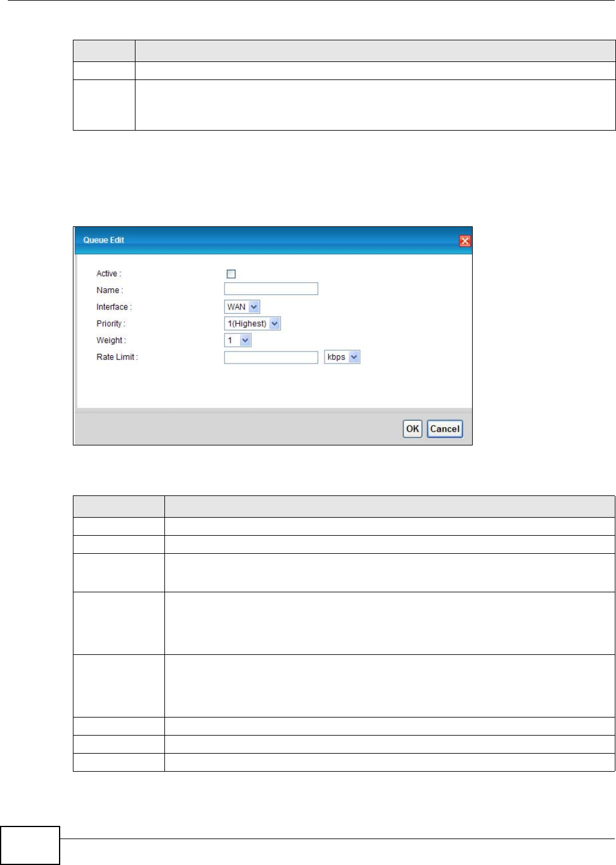Image resolution: width=616 pixels, height=865 pixels.
Task: Close the Queue Edit dialog
Action: pos(464,241)
